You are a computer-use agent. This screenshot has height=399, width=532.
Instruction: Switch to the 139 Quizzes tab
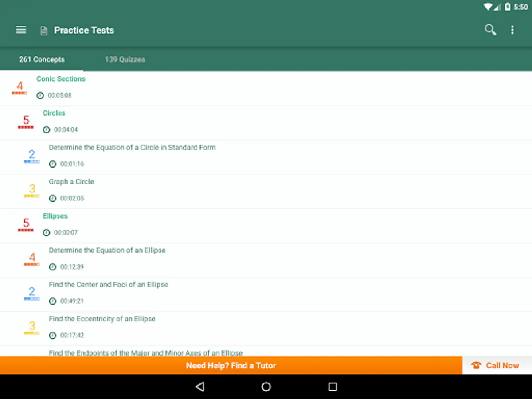pyautogui.click(x=125, y=59)
